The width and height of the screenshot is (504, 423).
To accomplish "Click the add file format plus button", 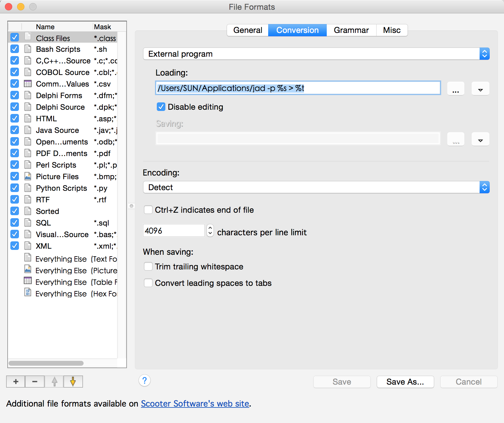I will 16,382.
